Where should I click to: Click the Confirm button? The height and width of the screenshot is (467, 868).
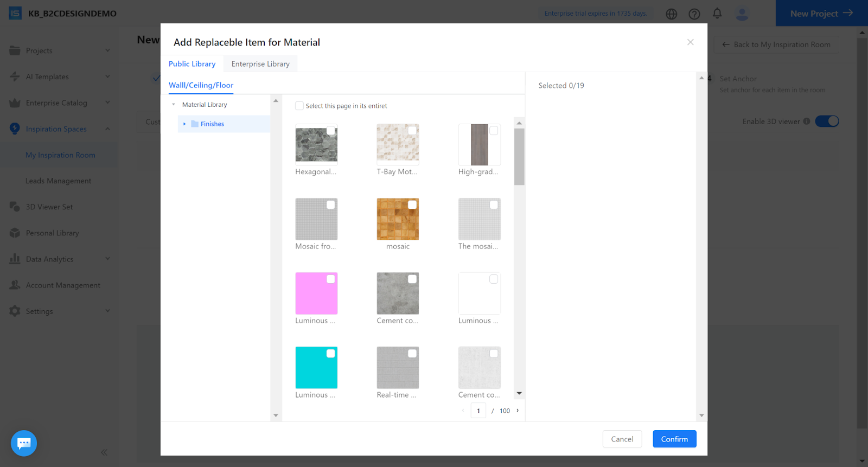tap(674, 439)
